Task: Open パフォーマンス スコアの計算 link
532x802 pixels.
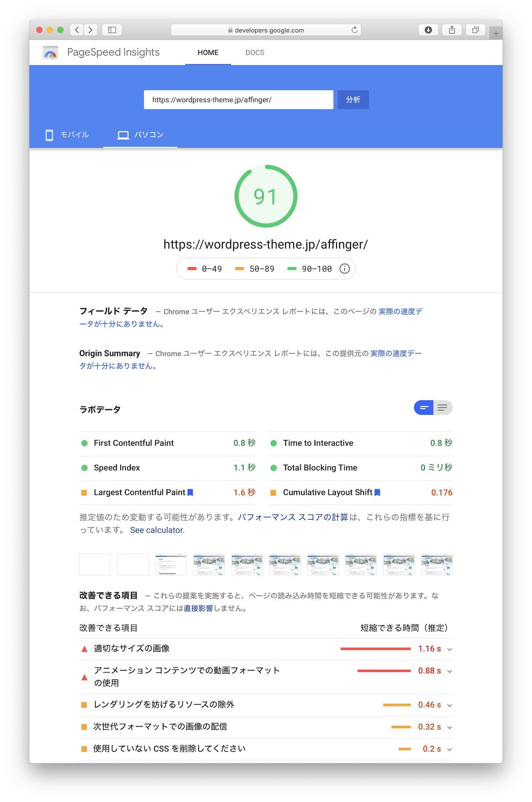Action: click(x=293, y=517)
